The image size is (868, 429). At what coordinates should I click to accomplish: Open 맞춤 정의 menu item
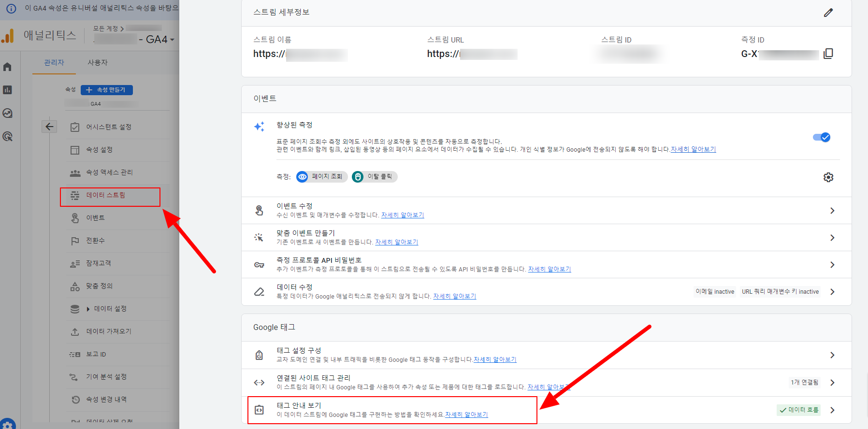point(99,286)
